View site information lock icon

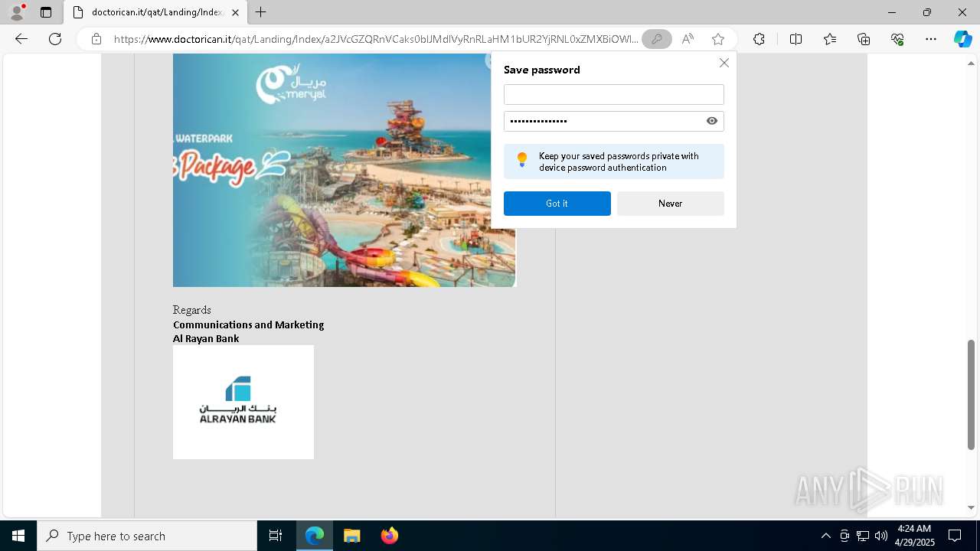pyautogui.click(x=96, y=39)
